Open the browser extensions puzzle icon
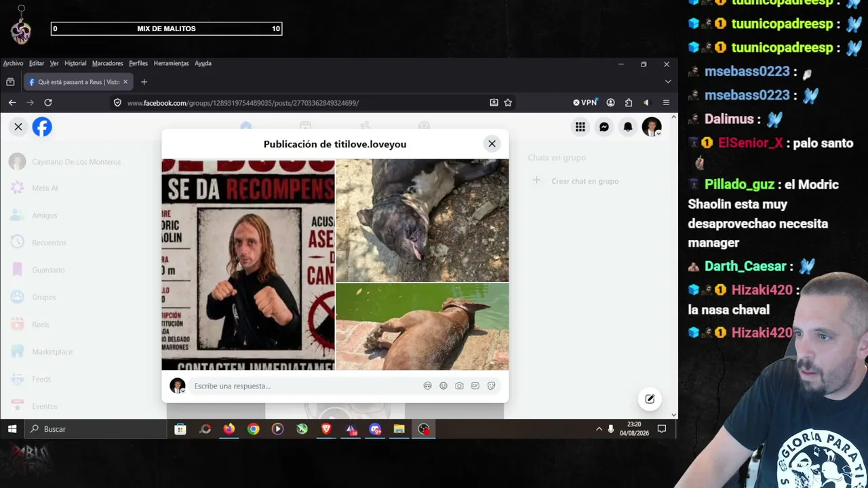Screen dimensions: 868x488 tap(629, 102)
